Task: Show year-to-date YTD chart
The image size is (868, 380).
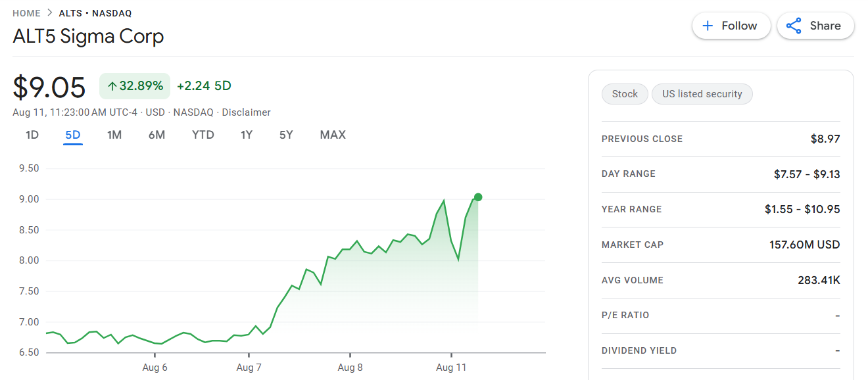Action: tap(203, 135)
